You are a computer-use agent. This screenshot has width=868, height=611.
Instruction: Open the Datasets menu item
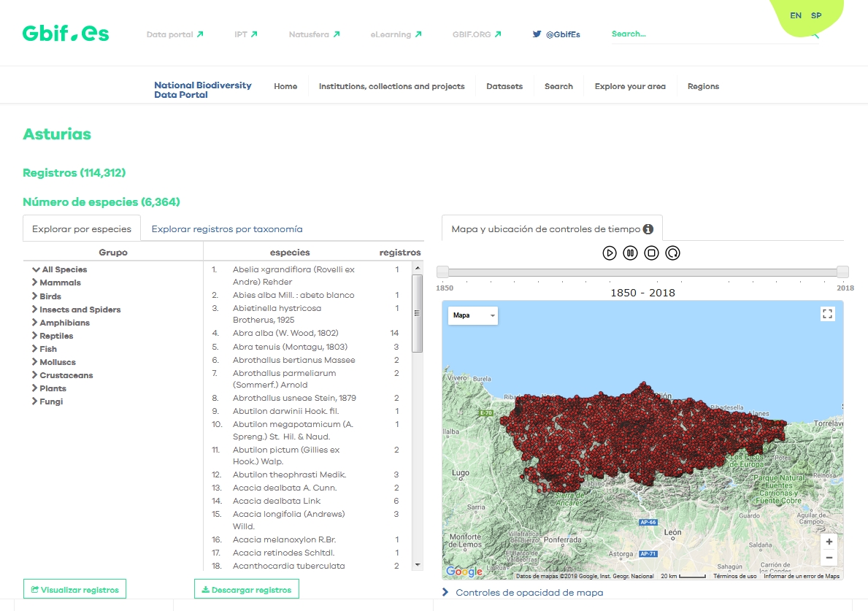click(x=504, y=86)
